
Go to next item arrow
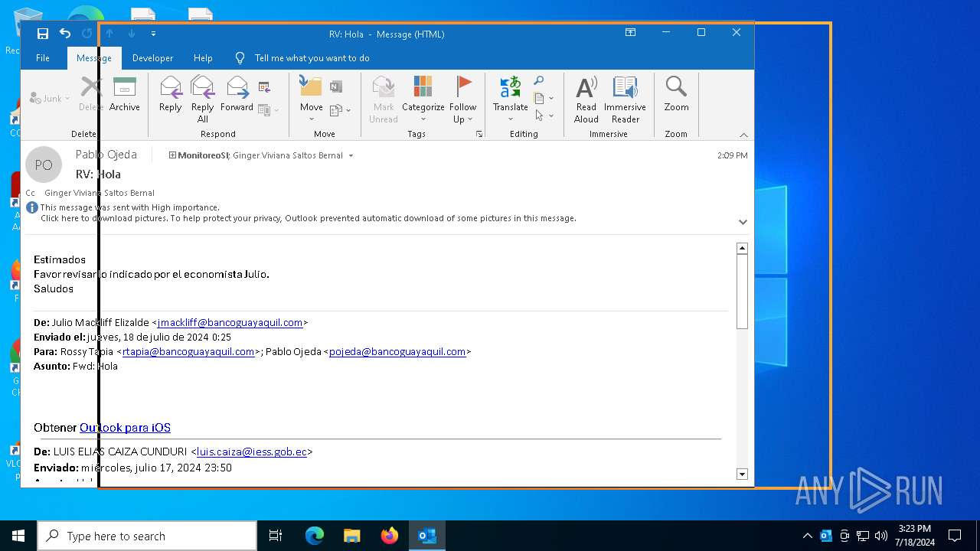[132, 34]
